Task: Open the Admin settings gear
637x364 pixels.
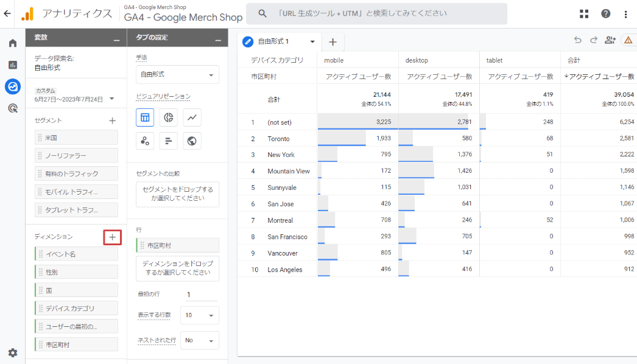Action: tap(13, 352)
